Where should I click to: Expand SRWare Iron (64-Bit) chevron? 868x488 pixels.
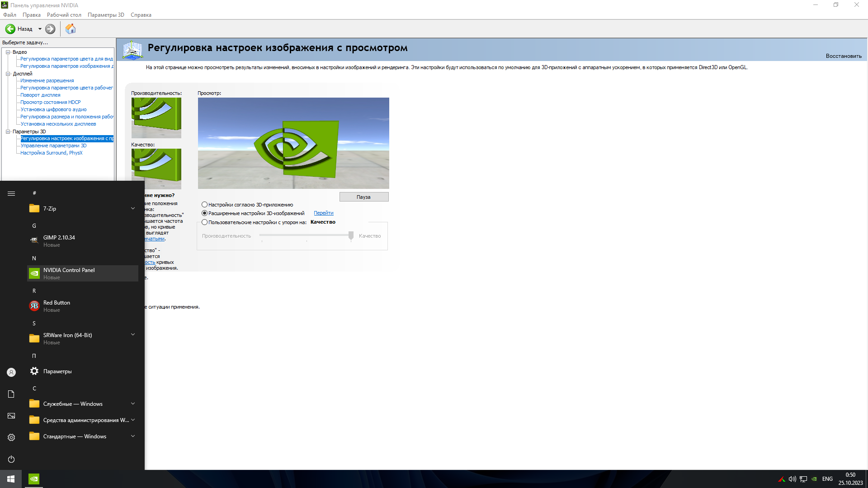[133, 334]
